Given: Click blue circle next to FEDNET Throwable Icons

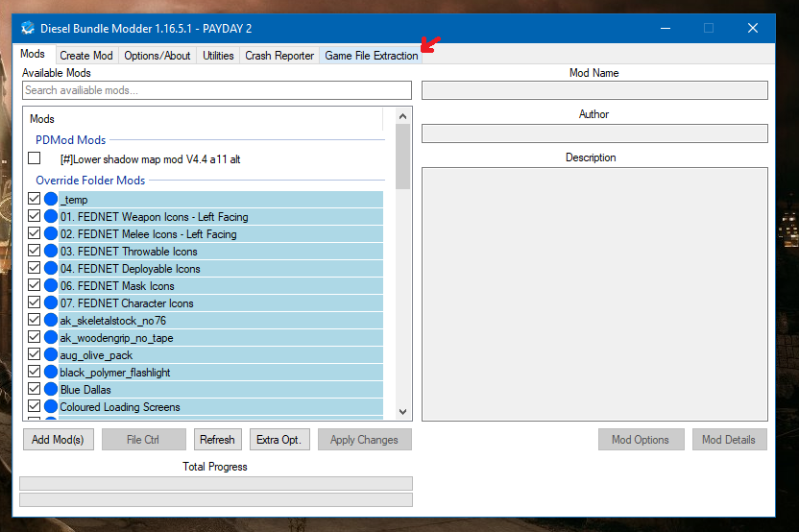Looking at the screenshot, I should tap(51, 251).
